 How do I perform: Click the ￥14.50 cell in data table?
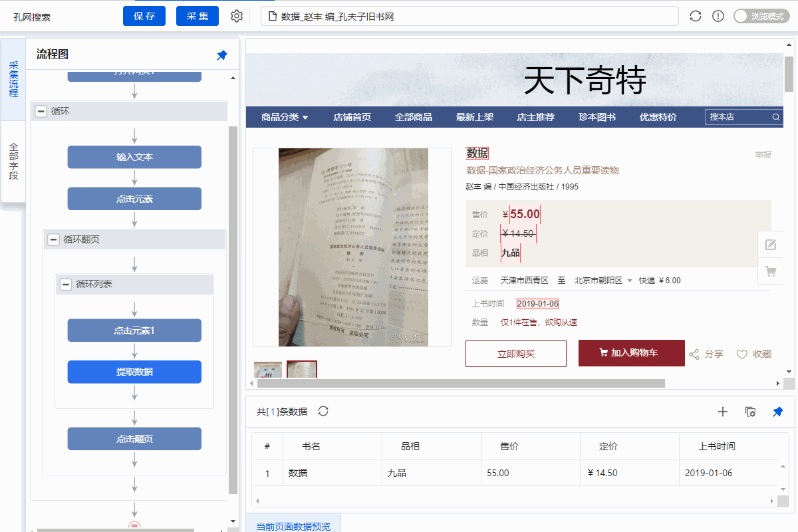click(630, 473)
